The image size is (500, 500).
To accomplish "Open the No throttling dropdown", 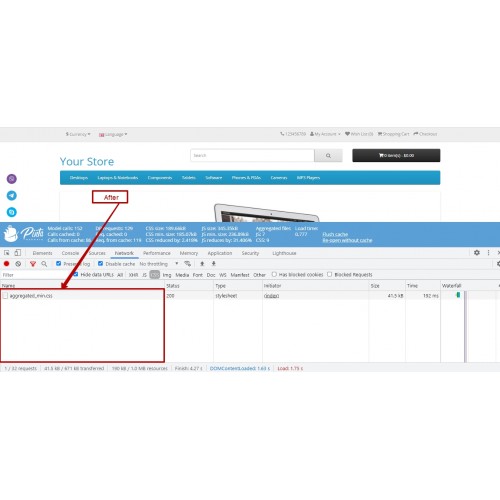I will click(159, 264).
